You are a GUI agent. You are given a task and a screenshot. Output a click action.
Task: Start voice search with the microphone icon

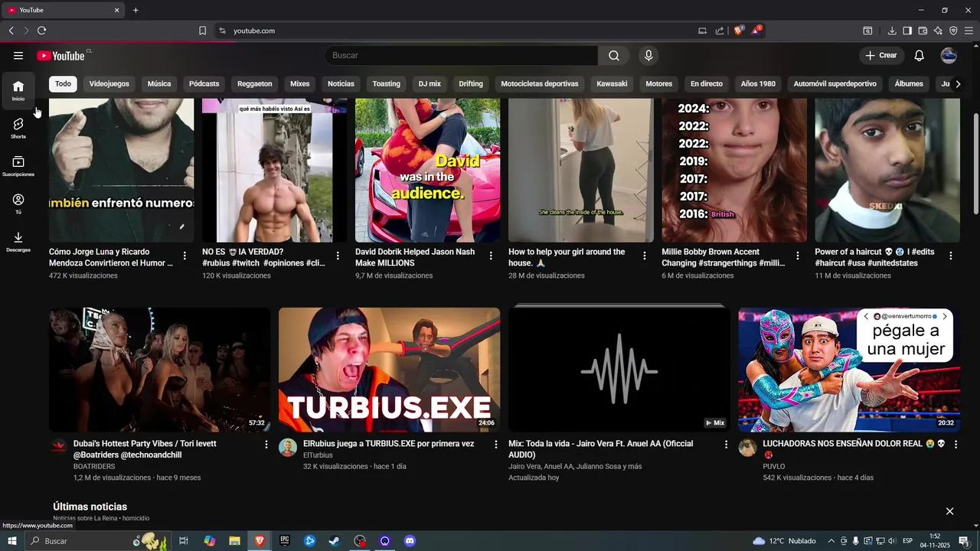(x=648, y=56)
